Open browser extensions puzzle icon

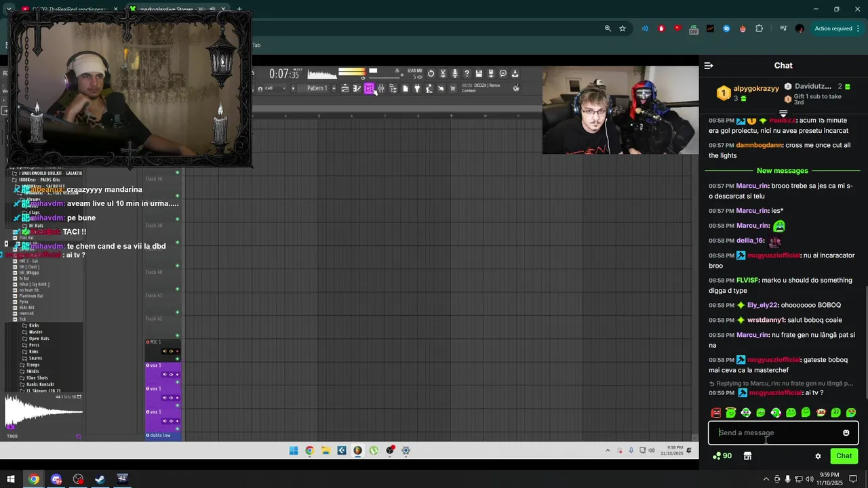pyautogui.click(x=759, y=28)
